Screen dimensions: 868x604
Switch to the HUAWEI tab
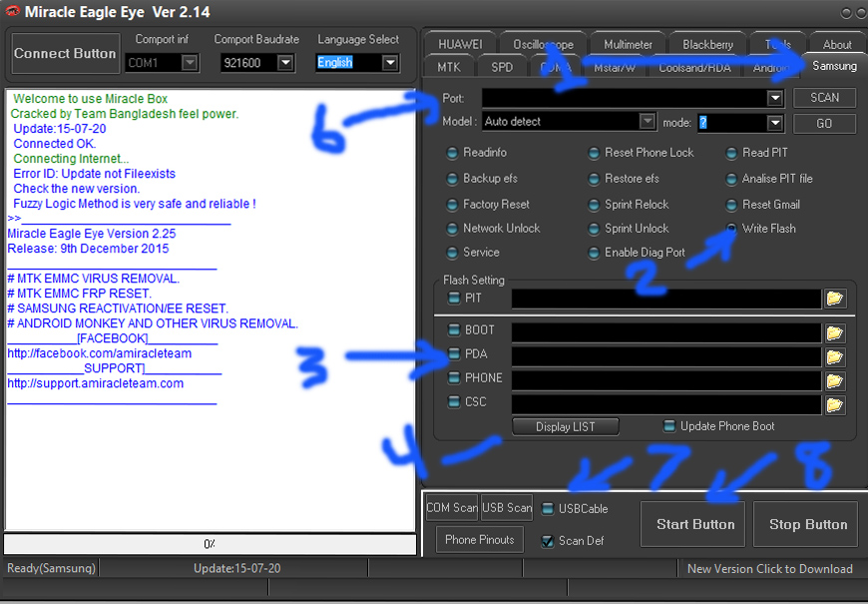pos(460,44)
